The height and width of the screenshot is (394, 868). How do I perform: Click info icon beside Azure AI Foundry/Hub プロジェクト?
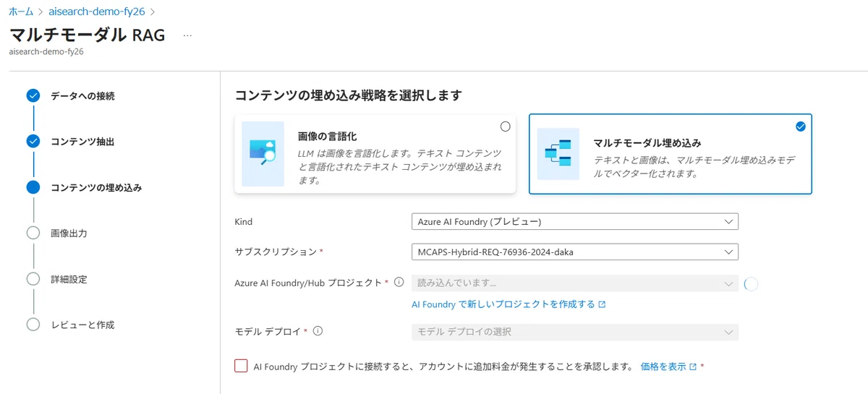coord(399,283)
